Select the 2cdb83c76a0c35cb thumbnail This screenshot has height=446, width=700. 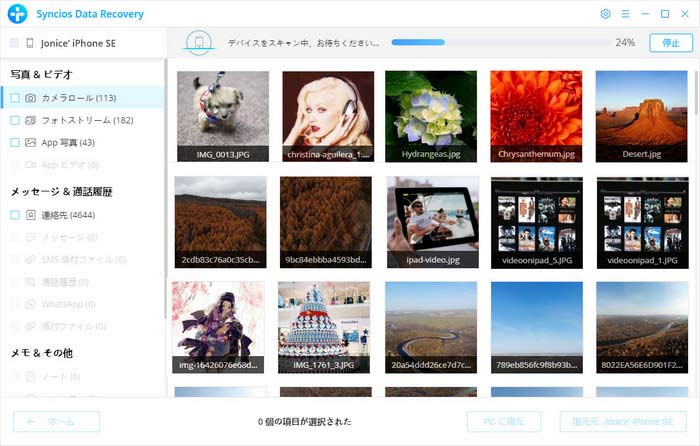coord(221,222)
